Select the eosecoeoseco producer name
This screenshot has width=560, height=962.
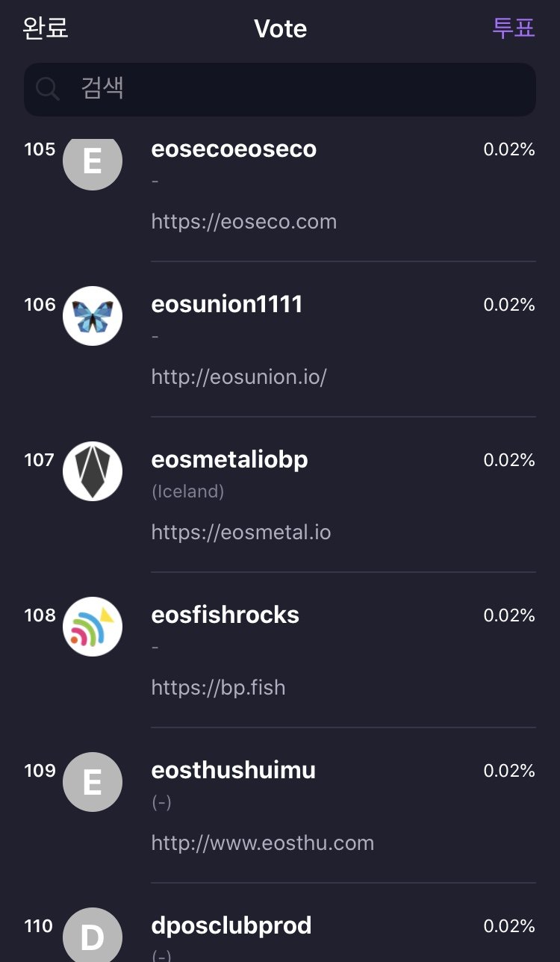click(234, 149)
